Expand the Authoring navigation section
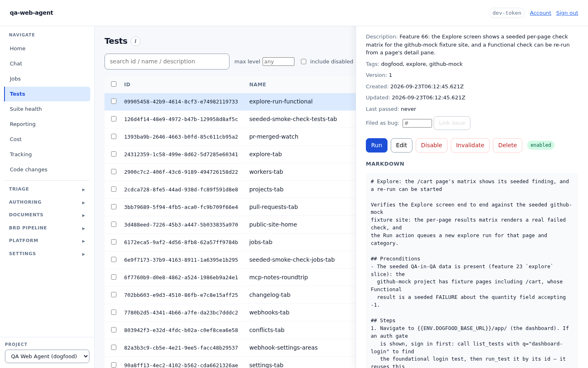The image size is (588, 368). [47, 202]
